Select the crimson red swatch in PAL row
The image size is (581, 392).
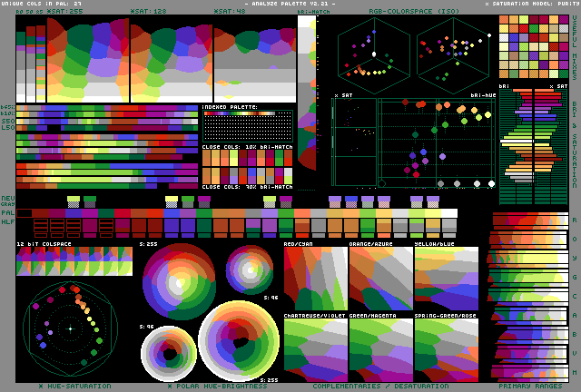[123, 213]
